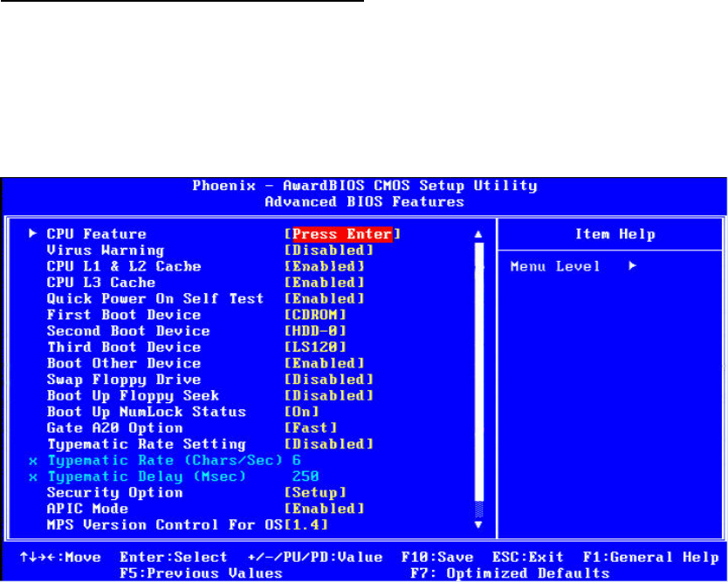
Task: Change Second Boot Device HDD-0 value
Action: (x=315, y=331)
